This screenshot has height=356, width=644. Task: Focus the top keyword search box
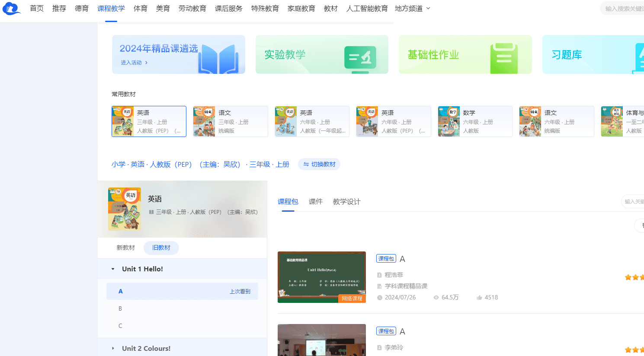[622, 9]
